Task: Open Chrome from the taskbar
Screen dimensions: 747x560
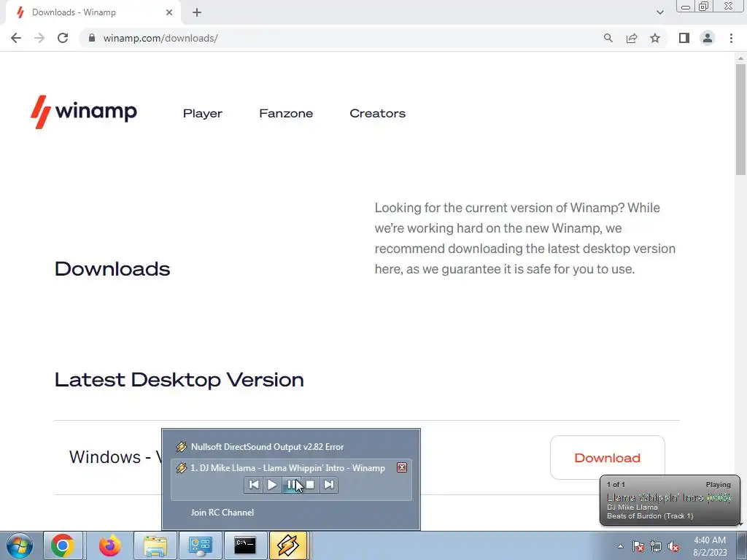Action: (x=63, y=545)
